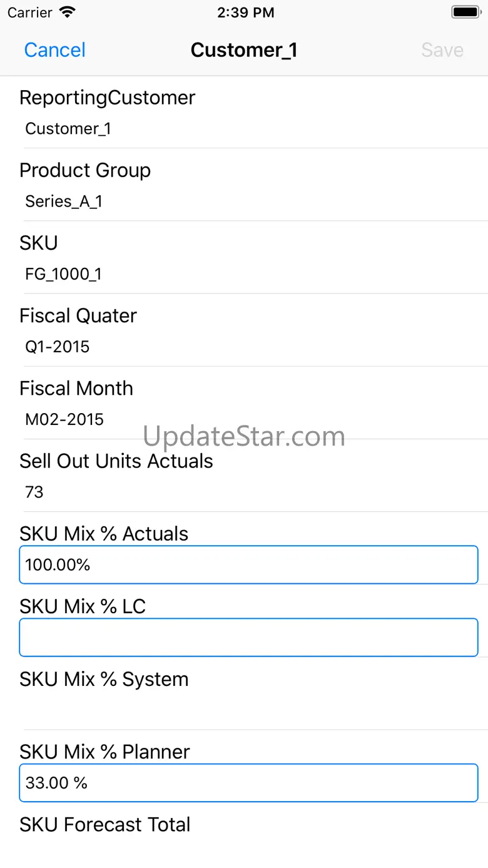
Task: Tap the Sell Out Units Actuals value 73
Action: pos(34,492)
